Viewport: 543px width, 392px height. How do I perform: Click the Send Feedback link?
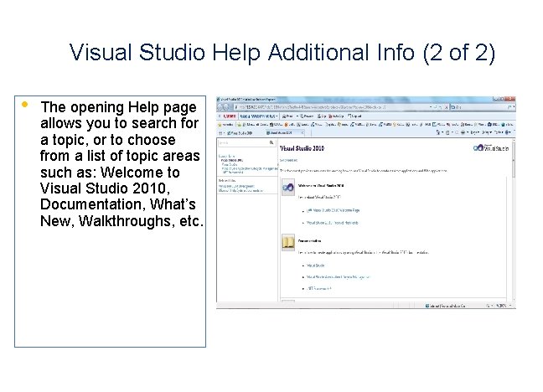(x=288, y=160)
